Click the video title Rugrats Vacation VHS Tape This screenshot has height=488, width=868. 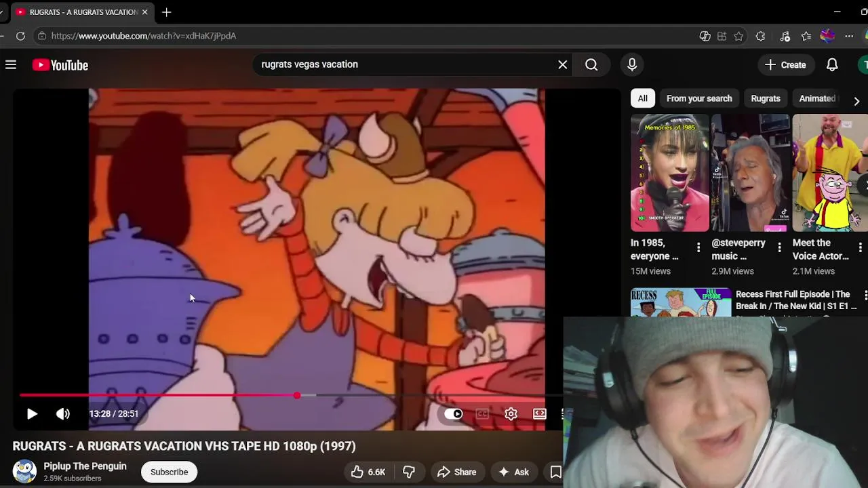184,446
